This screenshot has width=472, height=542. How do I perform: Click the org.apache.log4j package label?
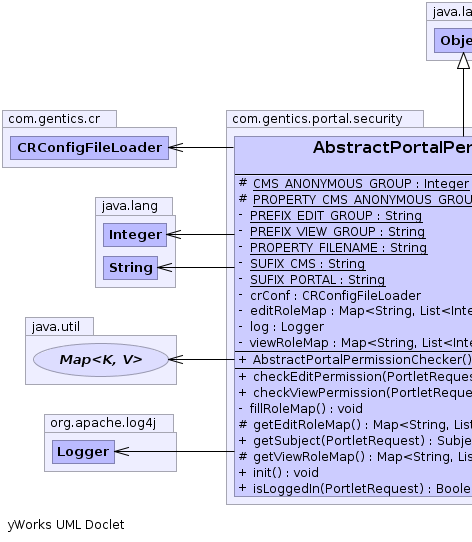click(103, 423)
